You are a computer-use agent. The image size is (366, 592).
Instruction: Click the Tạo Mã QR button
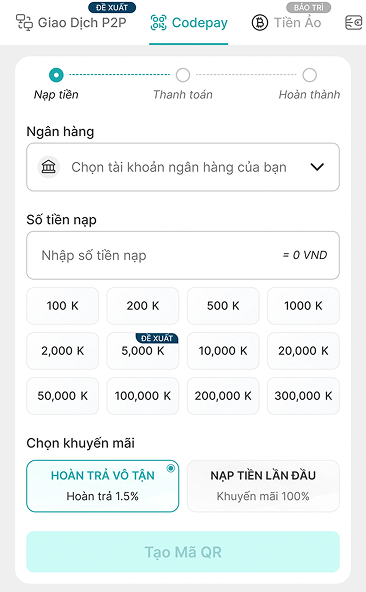click(x=183, y=552)
